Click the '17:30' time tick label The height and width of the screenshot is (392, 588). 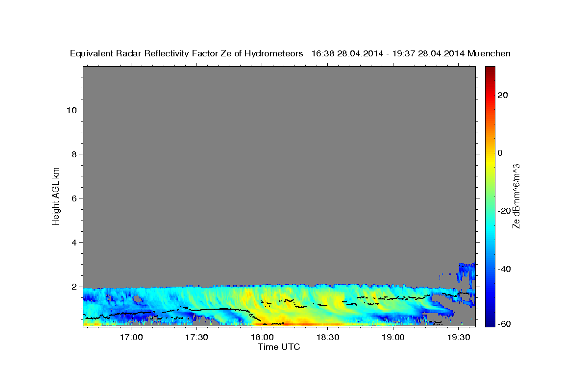tap(197, 337)
